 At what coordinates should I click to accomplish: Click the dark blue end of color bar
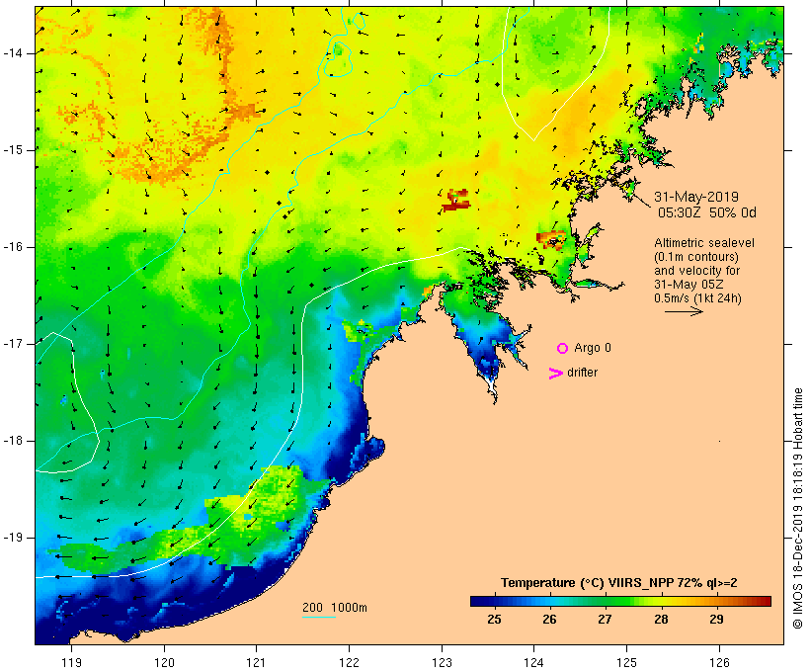[x=476, y=601]
